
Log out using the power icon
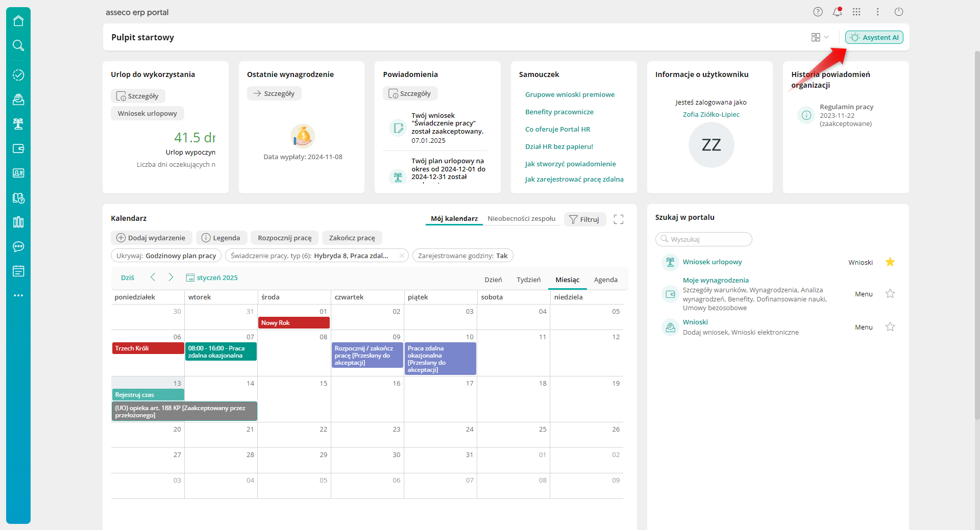click(x=899, y=12)
